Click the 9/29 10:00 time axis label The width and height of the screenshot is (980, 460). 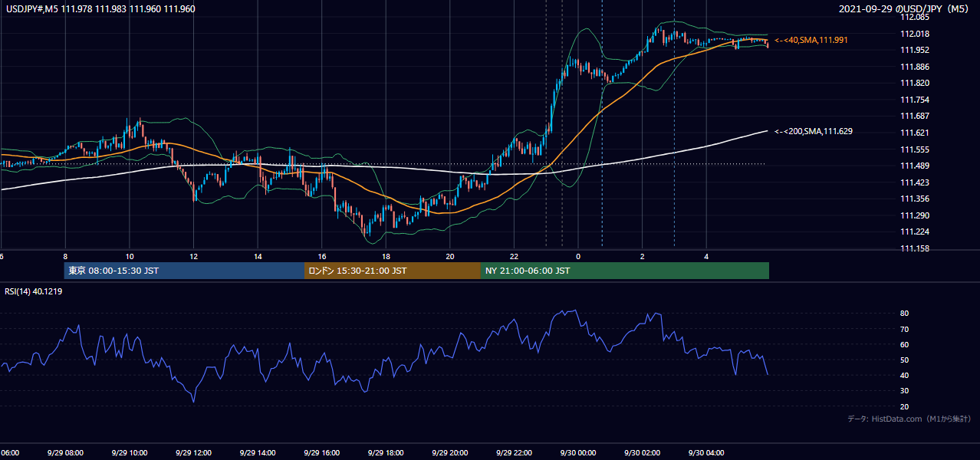129,453
